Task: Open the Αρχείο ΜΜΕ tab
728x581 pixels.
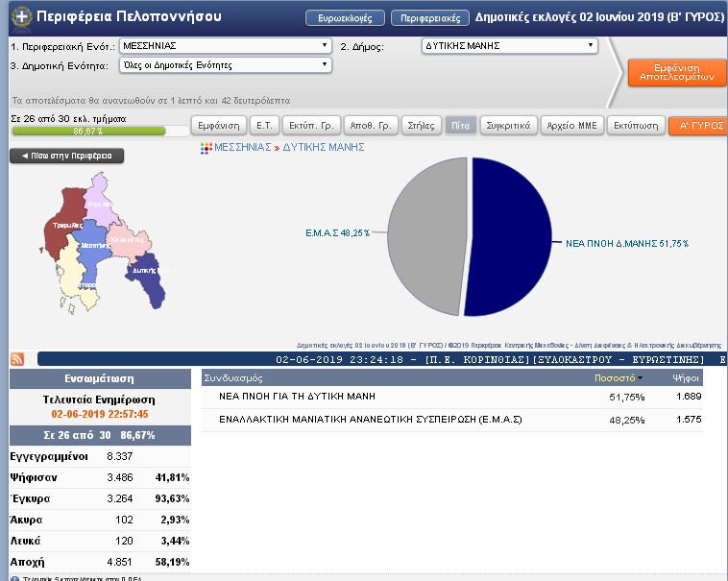Action: click(572, 126)
